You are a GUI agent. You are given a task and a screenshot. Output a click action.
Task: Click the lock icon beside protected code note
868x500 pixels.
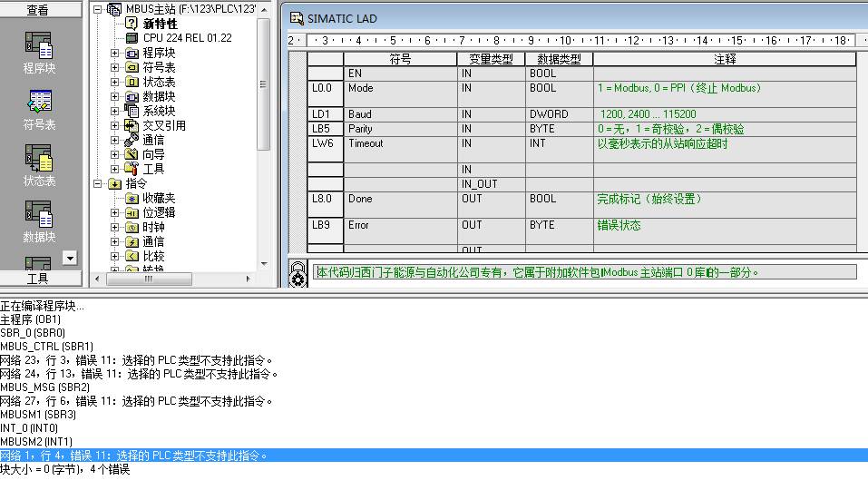(x=297, y=273)
